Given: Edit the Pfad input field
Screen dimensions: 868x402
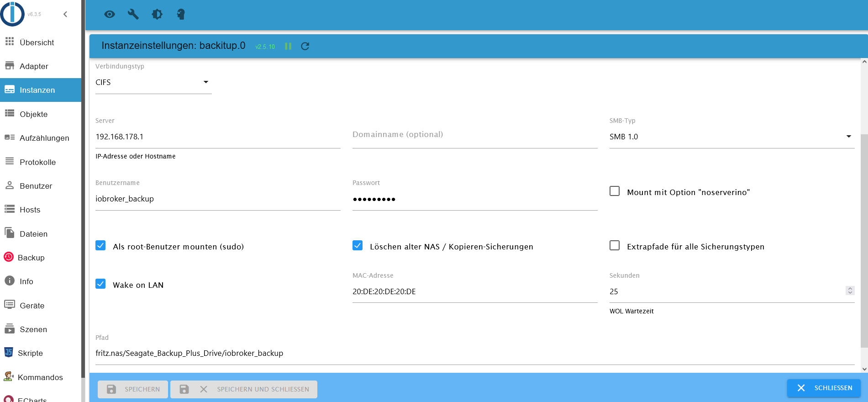Looking at the screenshot, I should click(x=475, y=354).
